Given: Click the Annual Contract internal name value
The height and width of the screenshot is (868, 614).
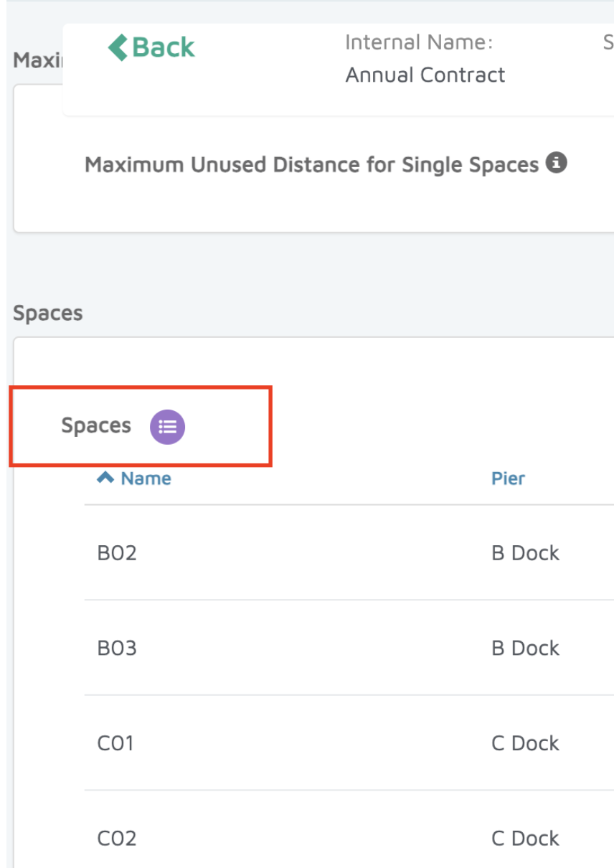Looking at the screenshot, I should point(425,75).
